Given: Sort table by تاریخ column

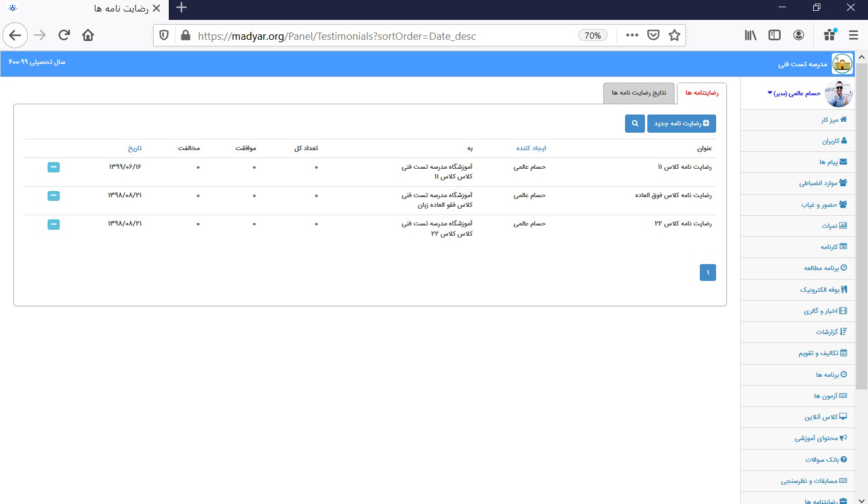Looking at the screenshot, I should pos(134,148).
